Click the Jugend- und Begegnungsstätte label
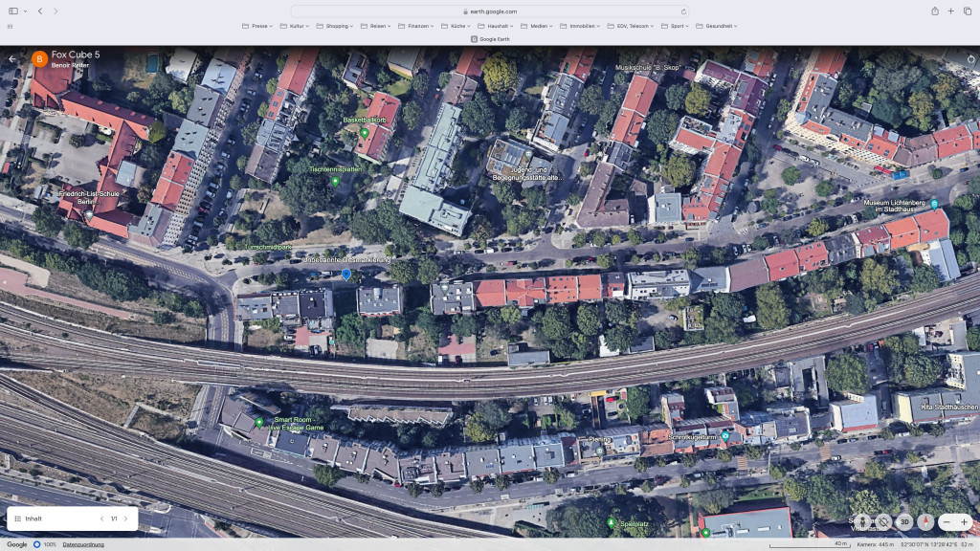 pyautogui.click(x=527, y=174)
